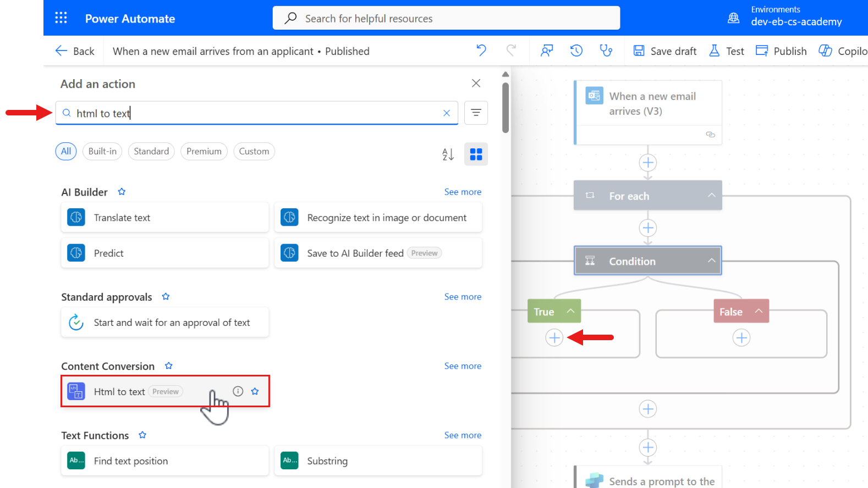Select the Premium filter tab
The height and width of the screenshot is (488, 868).
click(204, 151)
